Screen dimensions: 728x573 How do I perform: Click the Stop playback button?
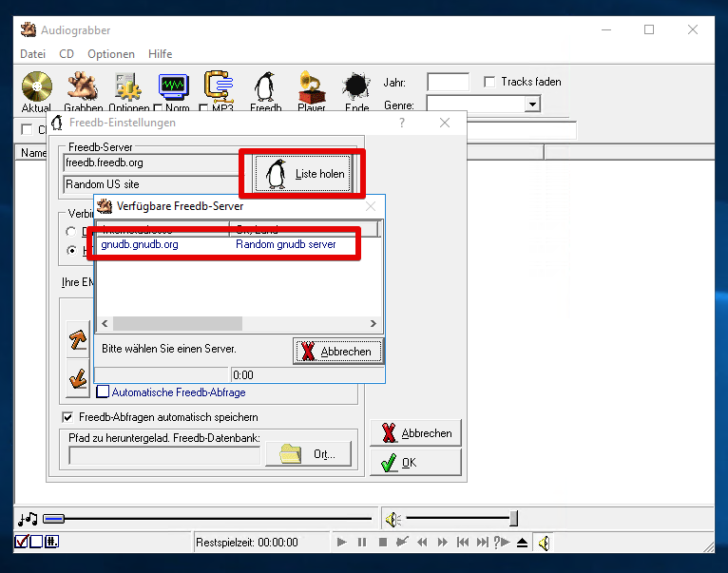click(383, 542)
